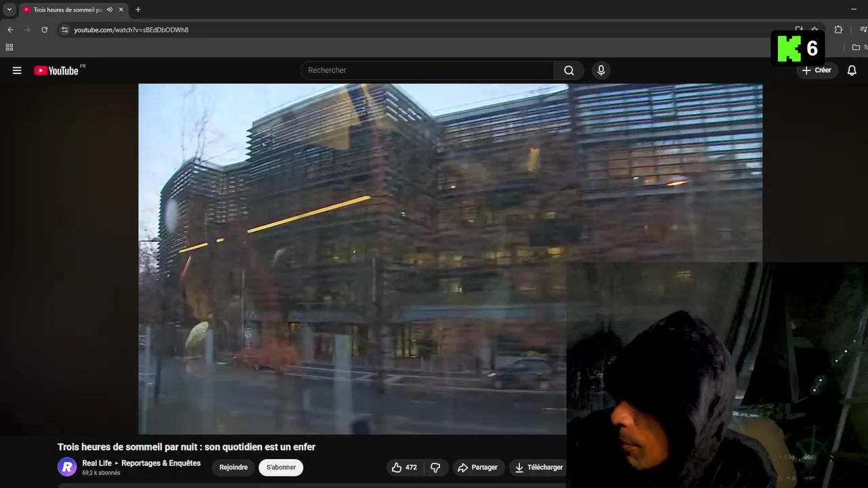Click the video title Trois heures de sommeil par nuit
Screen dimensions: 868x488
(186, 447)
